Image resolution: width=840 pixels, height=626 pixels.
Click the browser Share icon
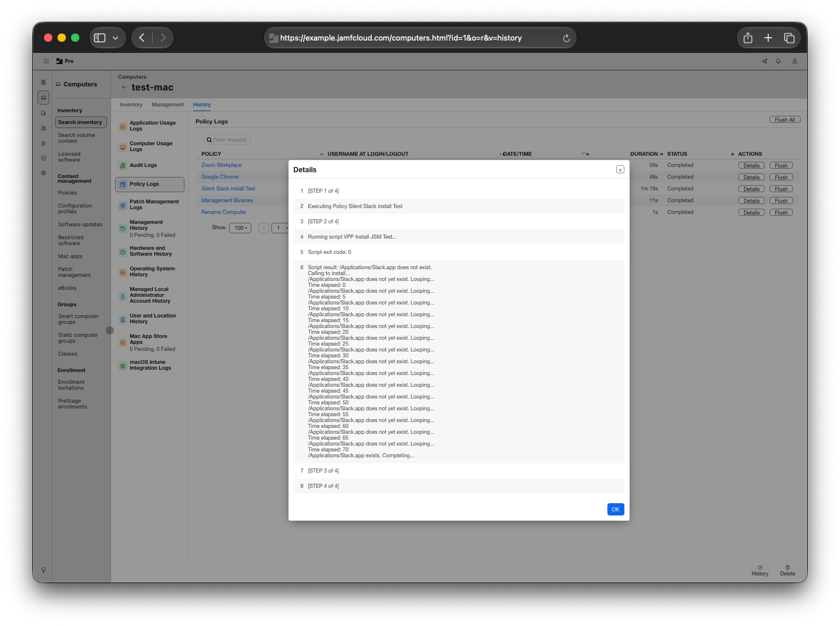coord(748,38)
